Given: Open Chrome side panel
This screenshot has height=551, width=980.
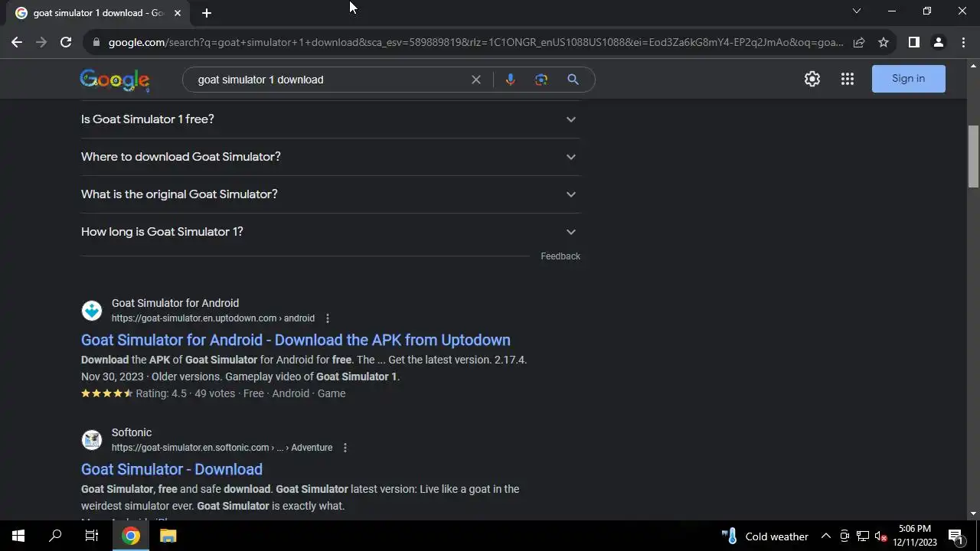Looking at the screenshot, I should pyautogui.click(x=913, y=42).
